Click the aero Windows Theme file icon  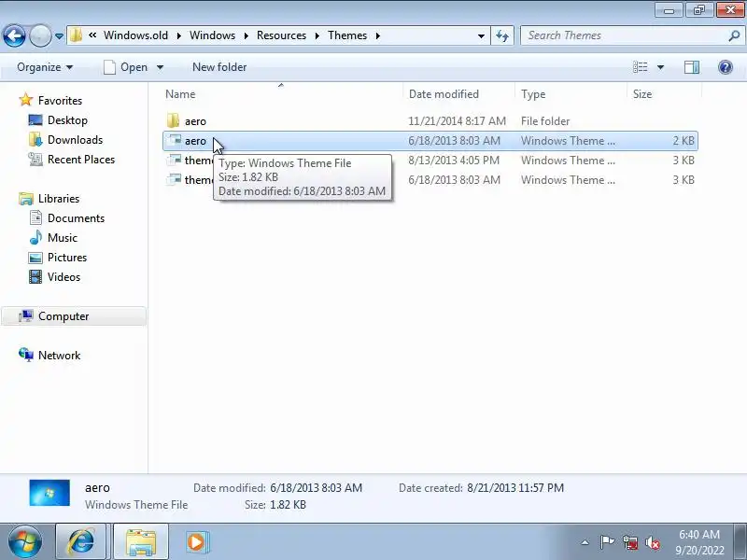click(x=174, y=141)
